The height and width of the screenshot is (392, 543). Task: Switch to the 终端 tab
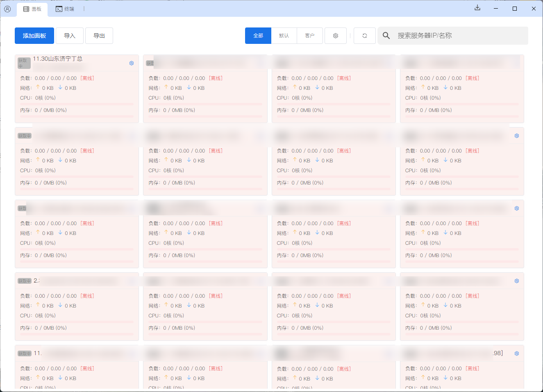coord(65,9)
